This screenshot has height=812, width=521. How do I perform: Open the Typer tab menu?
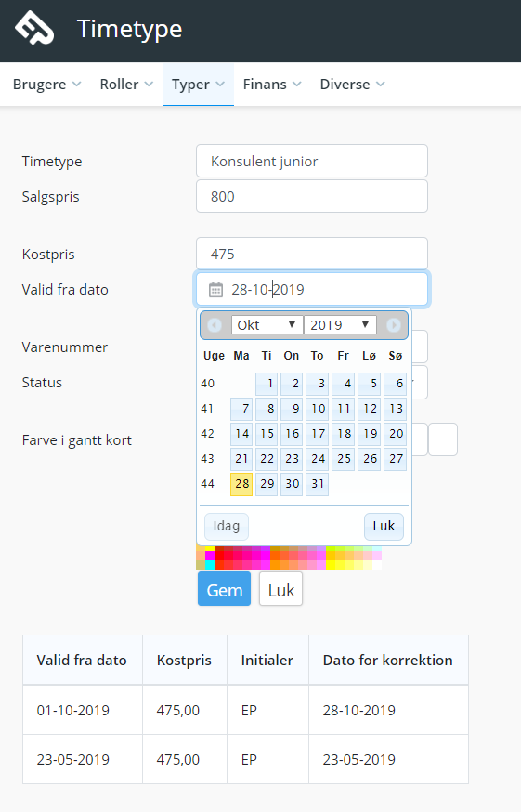click(x=198, y=85)
